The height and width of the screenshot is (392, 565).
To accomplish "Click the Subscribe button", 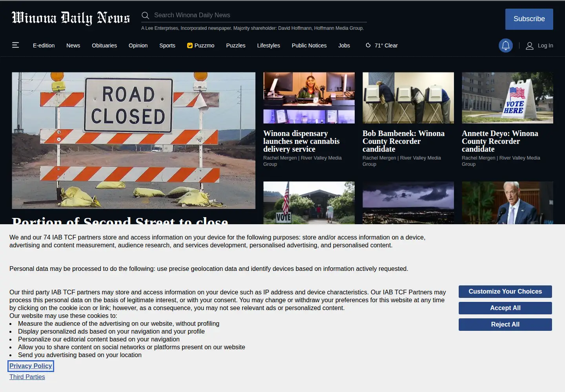I will tap(529, 19).
